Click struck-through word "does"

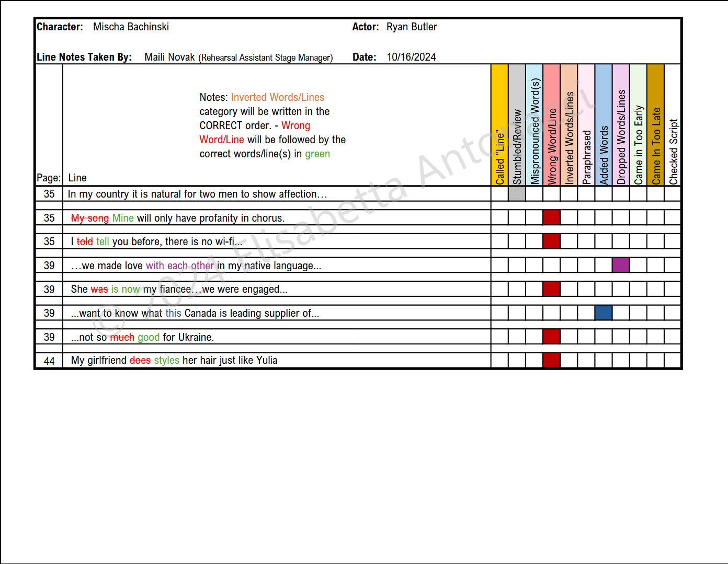[x=140, y=360]
